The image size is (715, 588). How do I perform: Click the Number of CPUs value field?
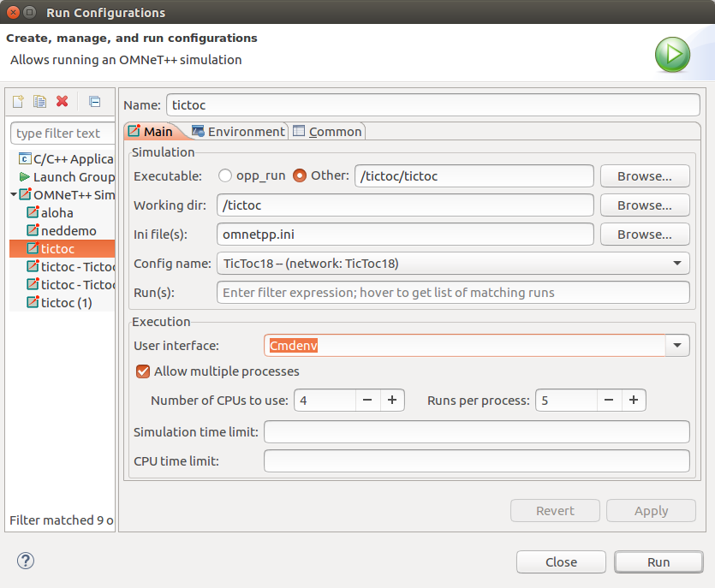pos(325,401)
